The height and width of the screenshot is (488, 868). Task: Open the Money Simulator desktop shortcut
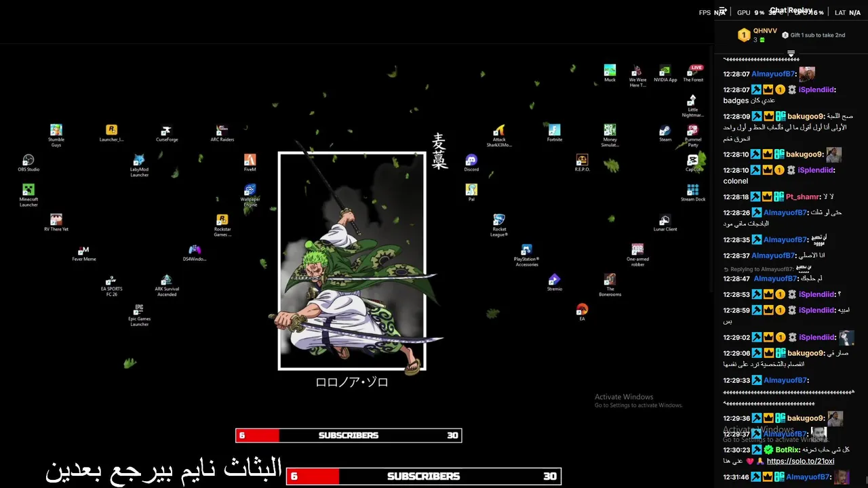coord(610,136)
